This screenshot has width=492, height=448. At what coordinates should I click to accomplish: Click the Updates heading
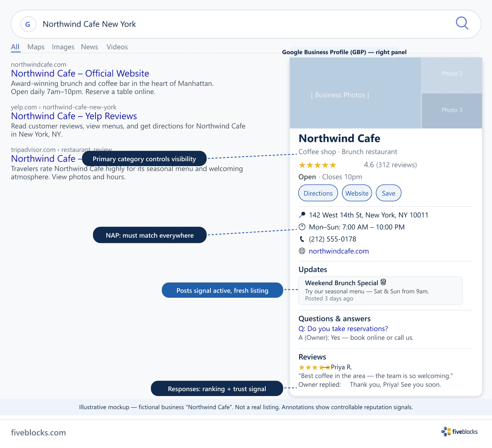click(313, 270)
